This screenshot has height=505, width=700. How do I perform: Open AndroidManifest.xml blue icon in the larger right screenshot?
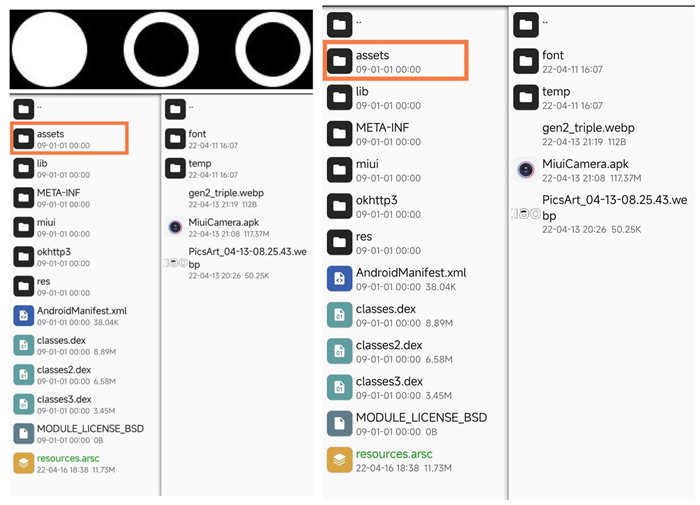point(339,279)
